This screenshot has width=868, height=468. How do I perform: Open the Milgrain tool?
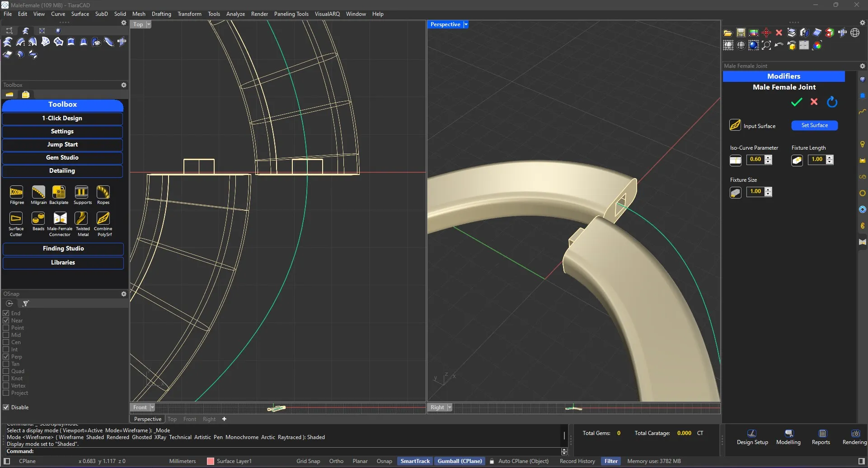(38, 193)
